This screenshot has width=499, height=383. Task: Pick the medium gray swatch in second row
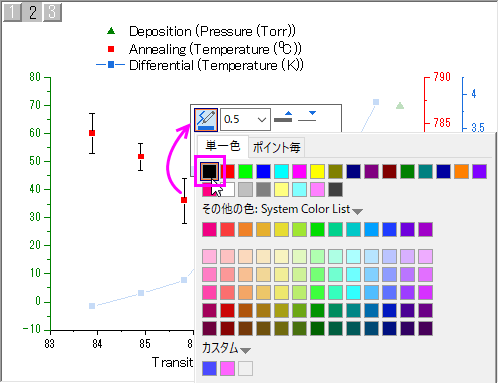click(263, 189)
